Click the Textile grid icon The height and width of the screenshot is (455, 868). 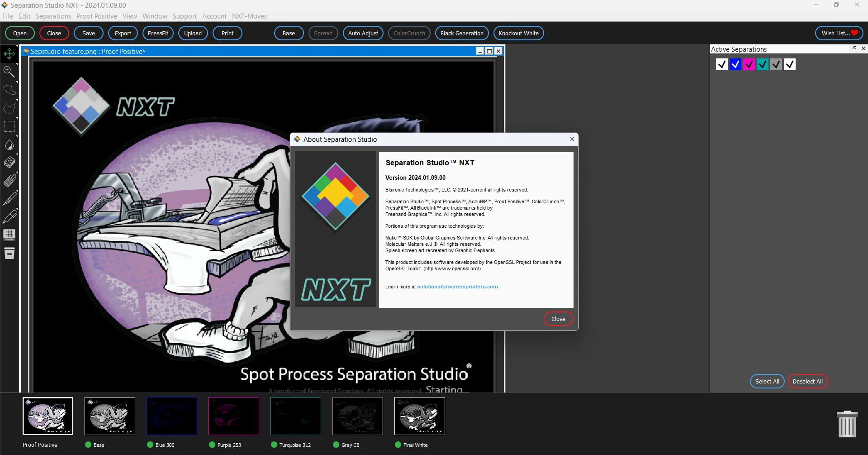(x=9, y=235)
